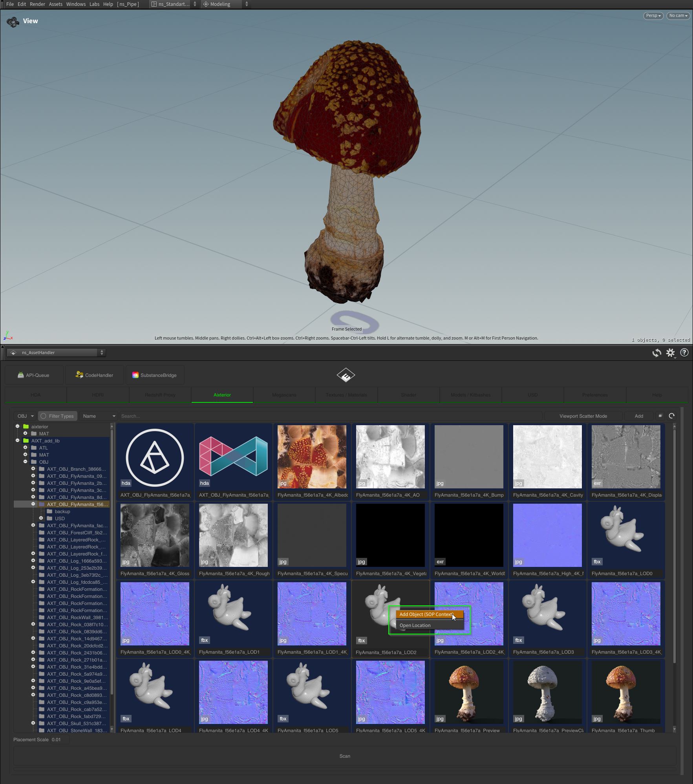The height and width of the screenshot is (784, 693).
Task: Collapse the OBJ folder in tree
Action: coord(26,462)
